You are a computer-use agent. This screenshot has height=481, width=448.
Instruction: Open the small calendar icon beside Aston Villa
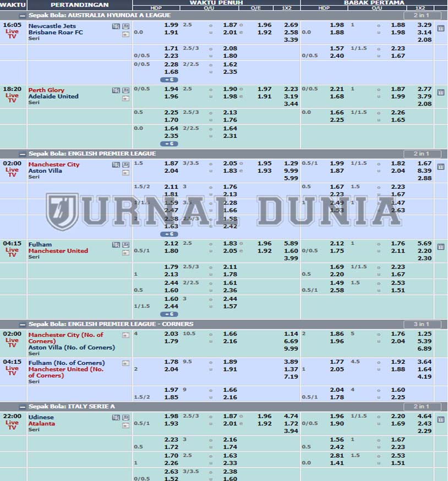pyautogui.click(x=125, y=173)
